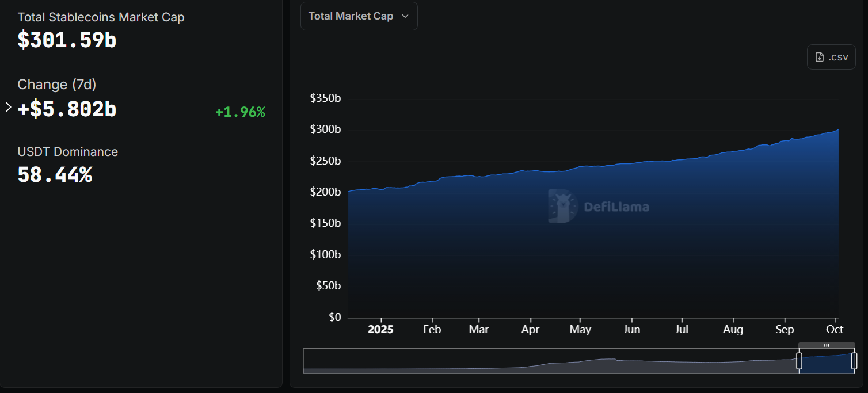
Task: Click the +1.96% green percentage text
Action: click(x=240, y=112)
